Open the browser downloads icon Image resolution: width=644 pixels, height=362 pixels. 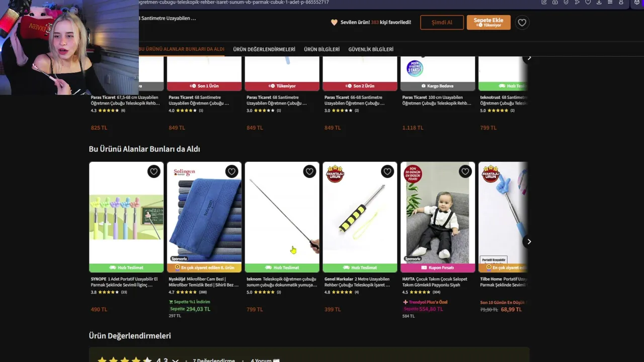[599, 3]
